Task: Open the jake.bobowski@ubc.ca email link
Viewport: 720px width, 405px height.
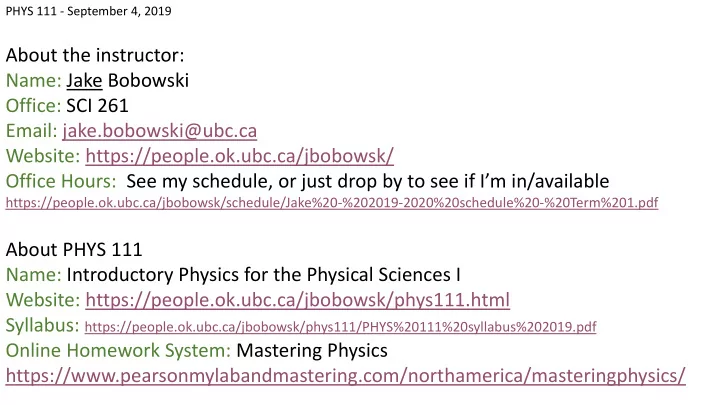Action: tap(159, 131)
